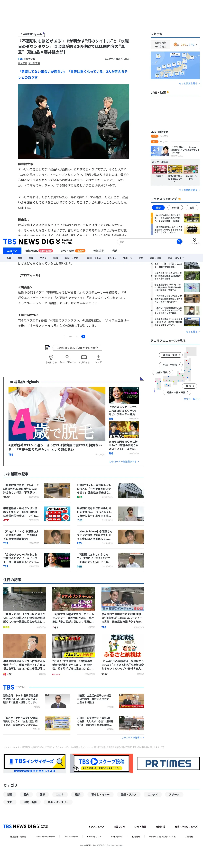Click into the 検索 search field
This screenshot has height=868, width=203.
click(x=147, y=241)
